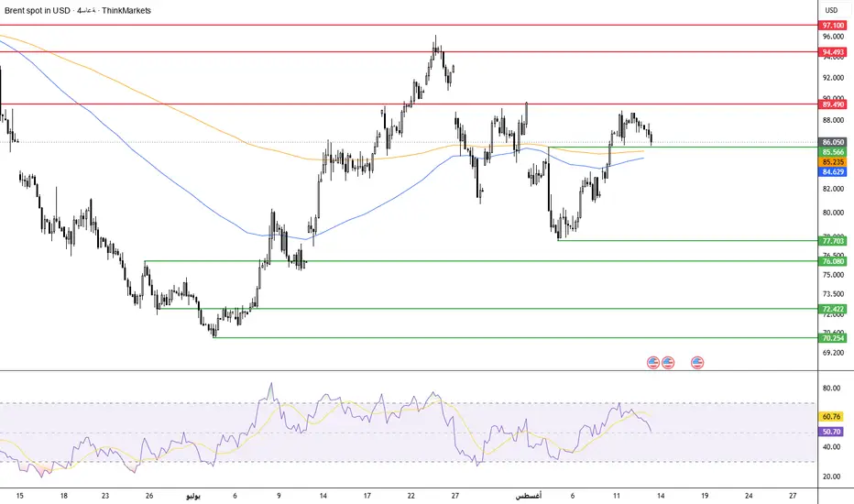Click the 80.00 tick on the RSI scale
854x504 pixels.
[x=831, y=388]
